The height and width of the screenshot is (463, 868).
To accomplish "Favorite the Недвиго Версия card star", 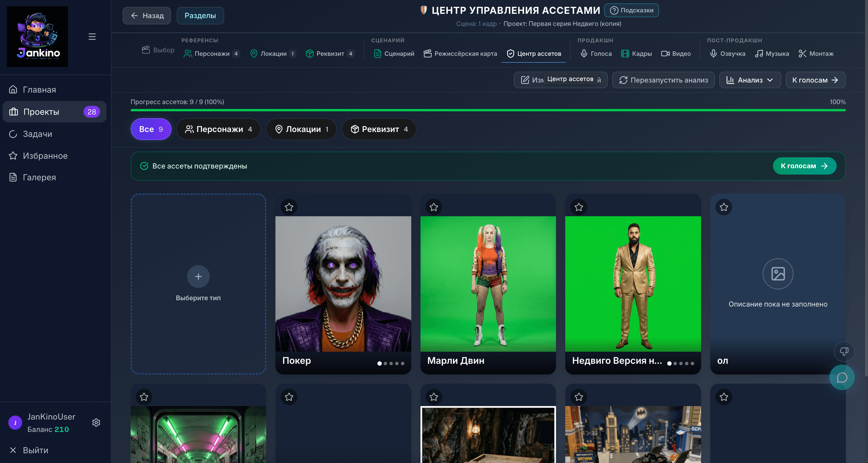I will (578, 207).
